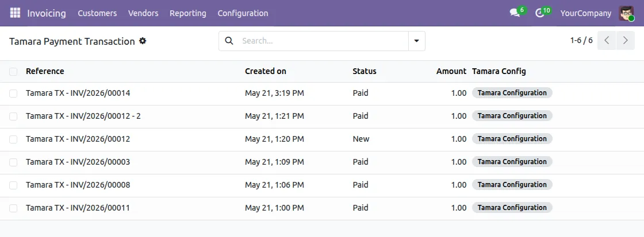Open record Tamara TX - INV/2026/00008
Viewport: 644px width, 237px height.
[78, 185]
